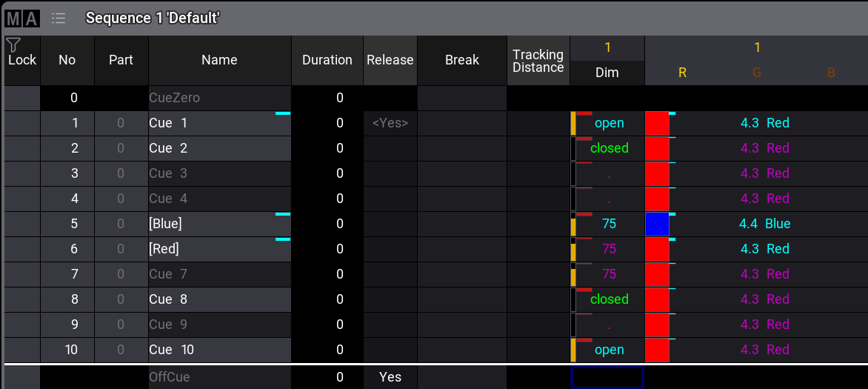Toggle the Lock cell for cue 5
The height and width of the screenshot is (389, 868).
[x=21, y=224]
